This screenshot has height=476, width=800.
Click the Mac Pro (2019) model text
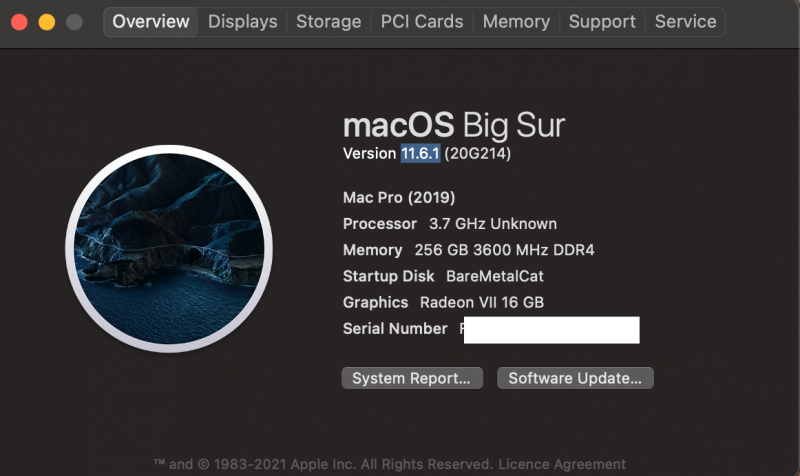[398, 197]
